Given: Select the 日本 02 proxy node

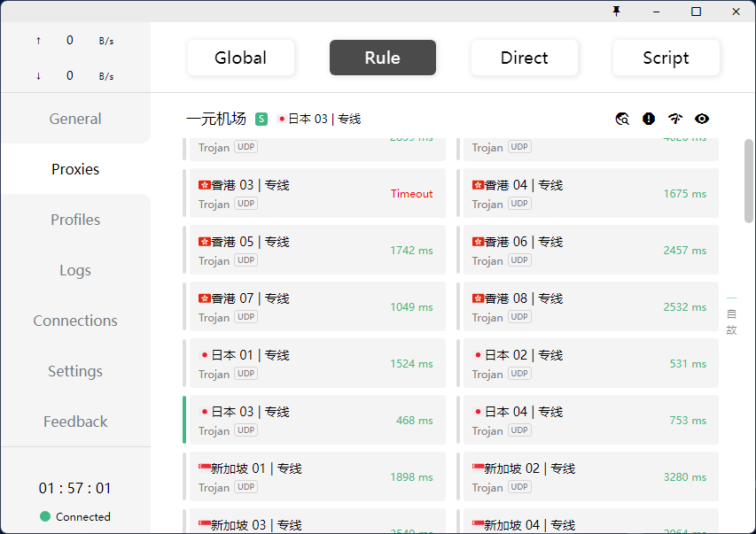Looking at the screenshot, I should [589, 363].
